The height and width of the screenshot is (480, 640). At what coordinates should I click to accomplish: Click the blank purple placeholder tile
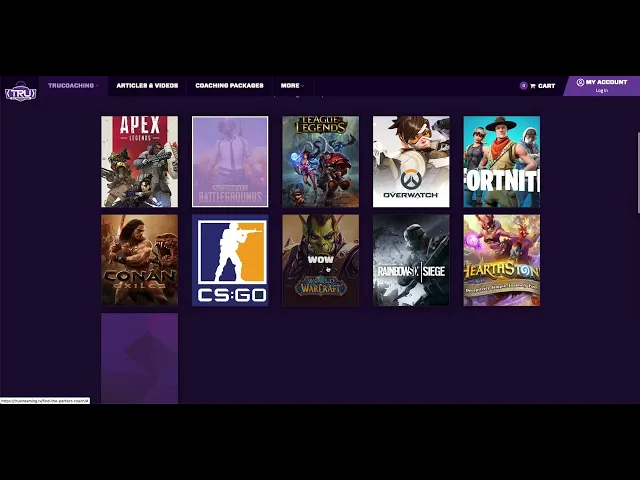tap(140, 358)
